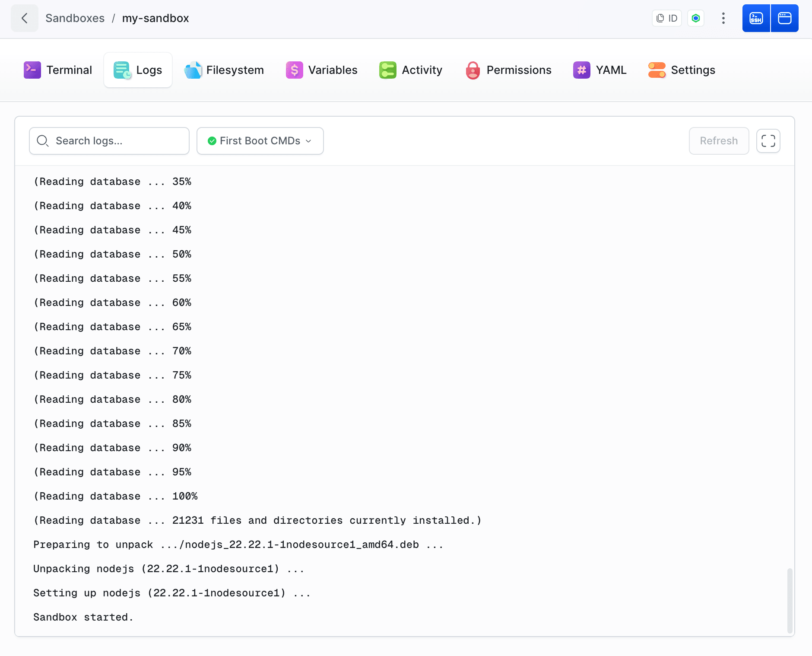
Task: Click the green status hexagon indicator
Action: 695,18
